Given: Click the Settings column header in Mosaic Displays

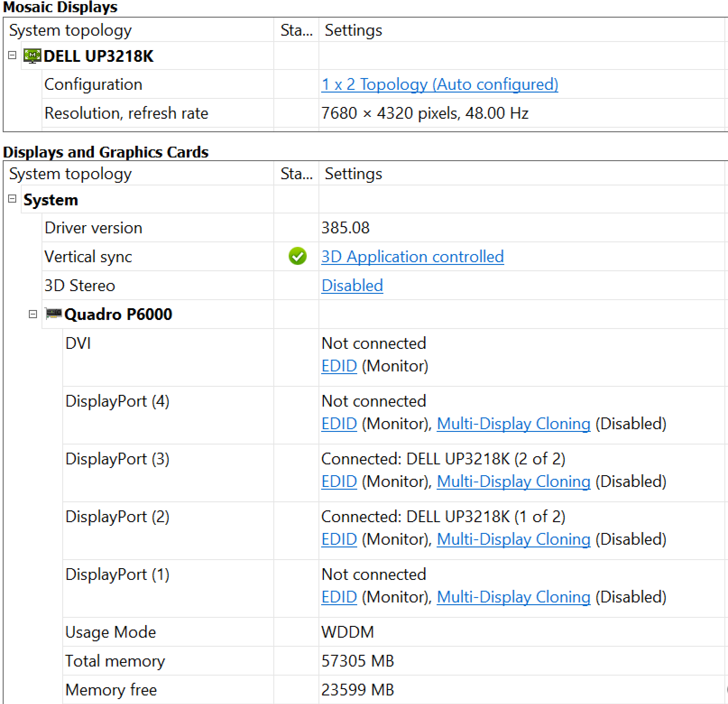Looking at the screenshot, I should [x=353, y=30].
